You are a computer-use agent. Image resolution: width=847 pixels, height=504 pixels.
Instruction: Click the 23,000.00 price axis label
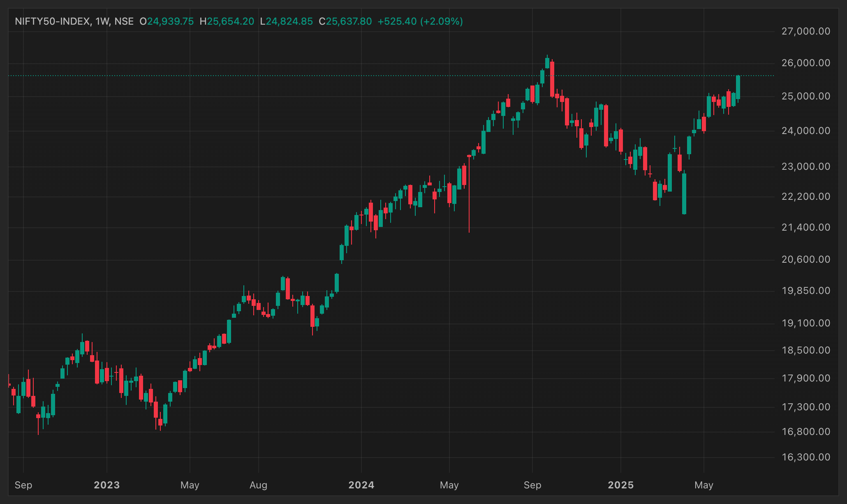coord(805,166)
